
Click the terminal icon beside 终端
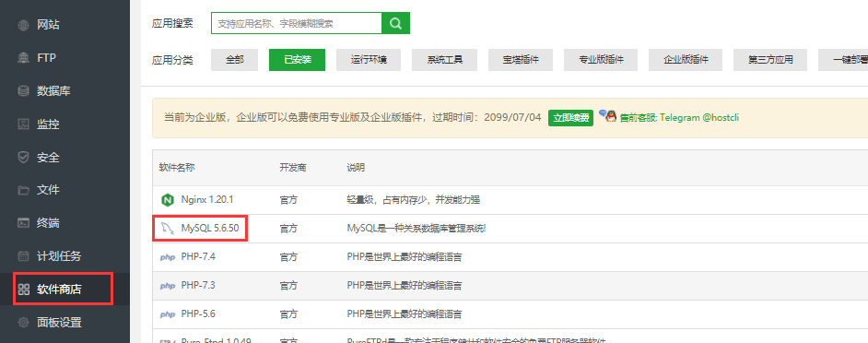[x=23, y=223]
